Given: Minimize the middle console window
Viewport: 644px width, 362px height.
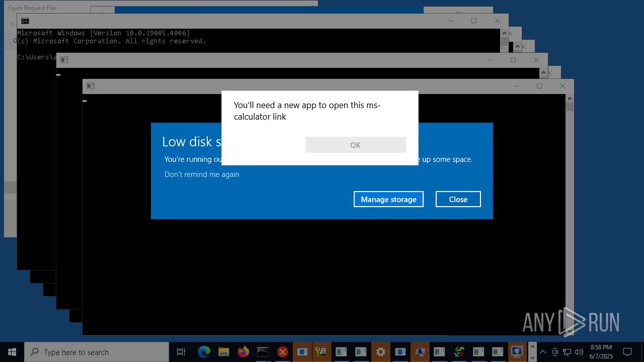Looking at the screenshot, I should tap(490, 60).
